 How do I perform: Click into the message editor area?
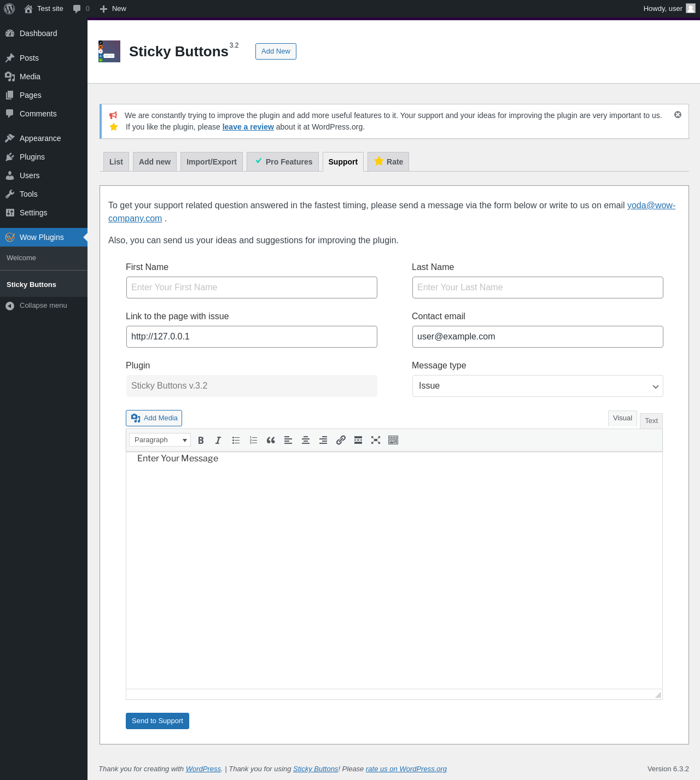pyautogui.click(x=394, y=570)
